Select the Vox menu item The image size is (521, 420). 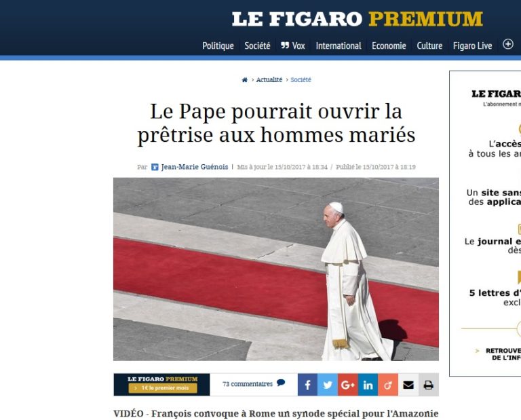[x=293, y=46]
